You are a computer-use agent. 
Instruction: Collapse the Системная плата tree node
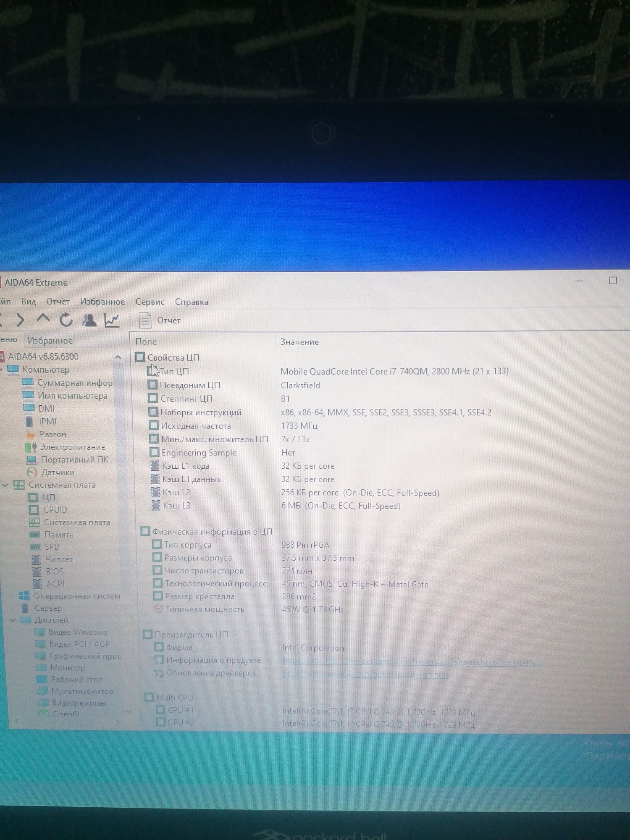pos(5,485)
